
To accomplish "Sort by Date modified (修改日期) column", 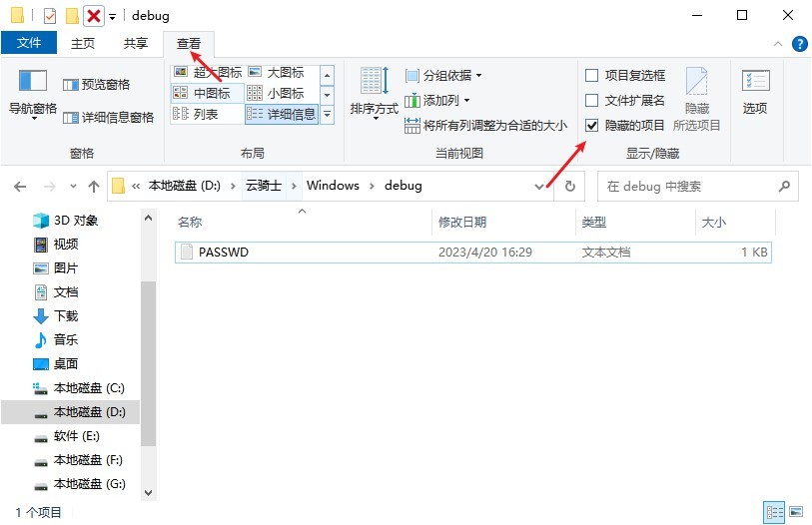I will [503, 223].
